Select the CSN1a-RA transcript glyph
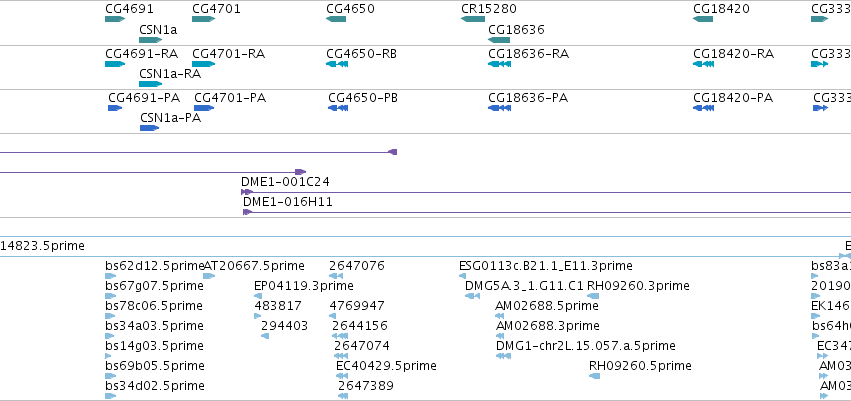Image resolution: width=851 pixels, height=401 pixels. [x=150, y=84]
